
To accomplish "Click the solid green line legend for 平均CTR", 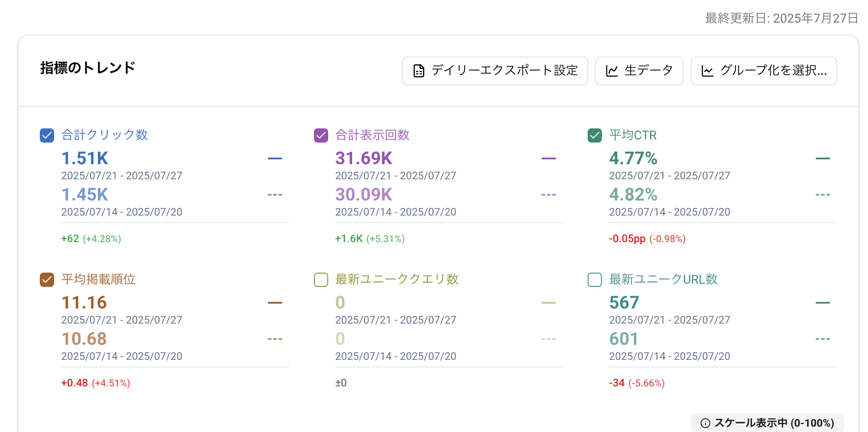I will point(822,158).
